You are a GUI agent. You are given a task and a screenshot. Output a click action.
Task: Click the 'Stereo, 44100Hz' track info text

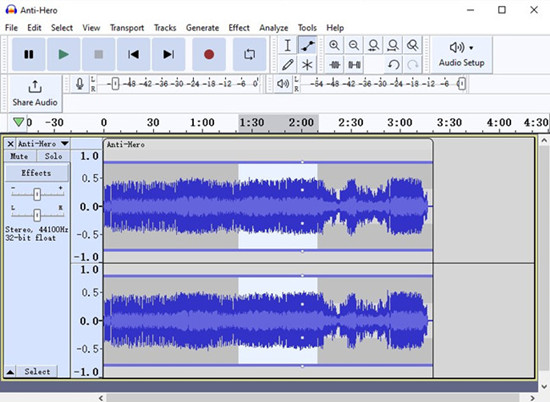[x=36, y=229]
